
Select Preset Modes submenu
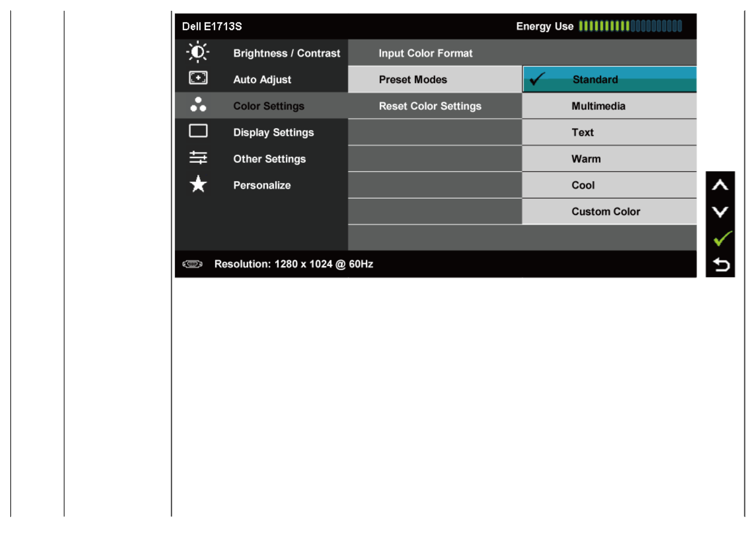(x=435, y=79)
